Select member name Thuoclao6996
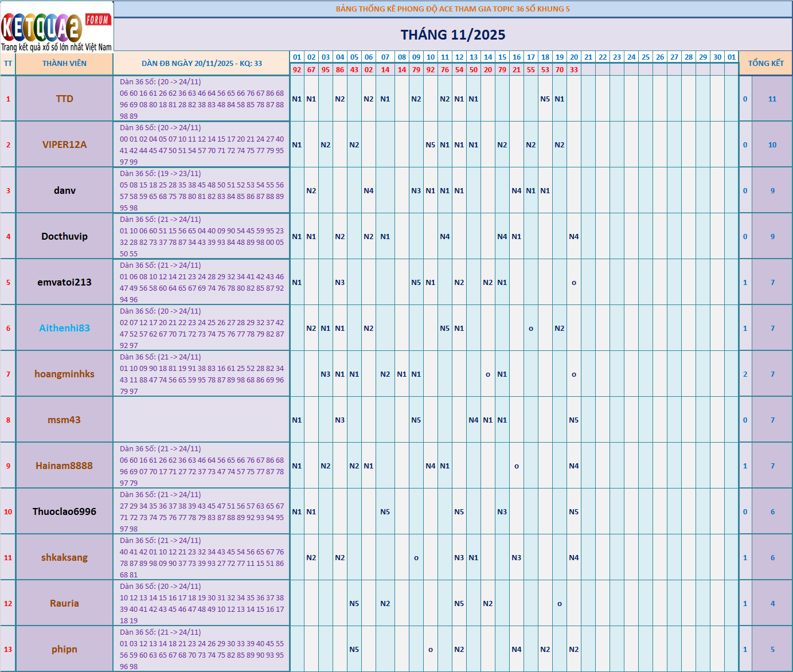The width and height of the screenshot is (793, 672). (x=64, y=511)
